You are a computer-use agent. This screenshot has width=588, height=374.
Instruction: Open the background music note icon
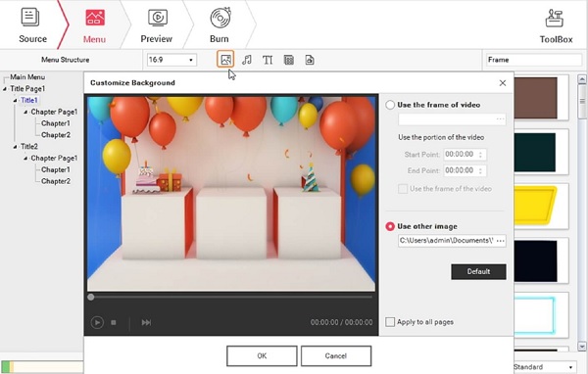point(246,60)
